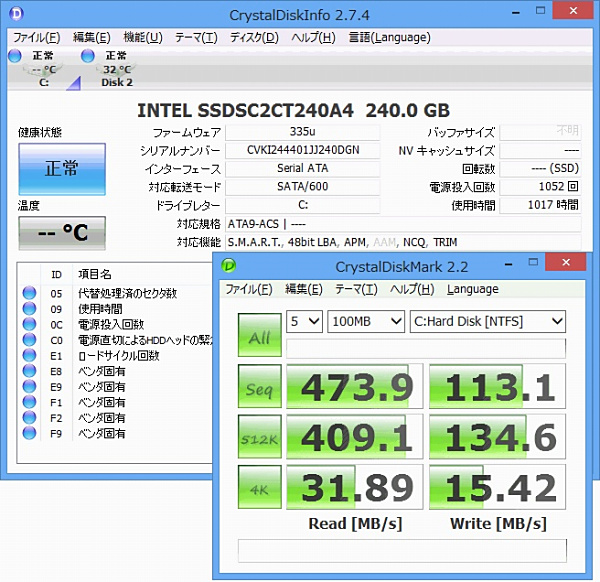Minimize the CrystalDiskMark window

(x=509, y=264)
